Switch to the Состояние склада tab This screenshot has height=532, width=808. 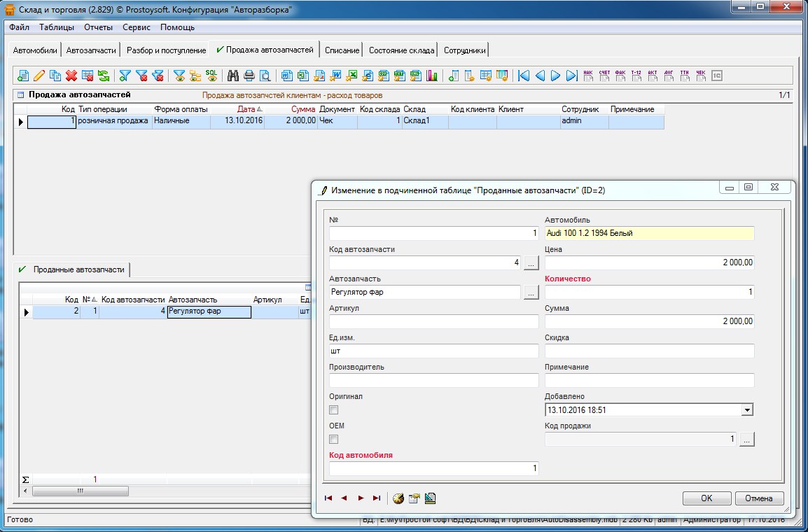402,50
